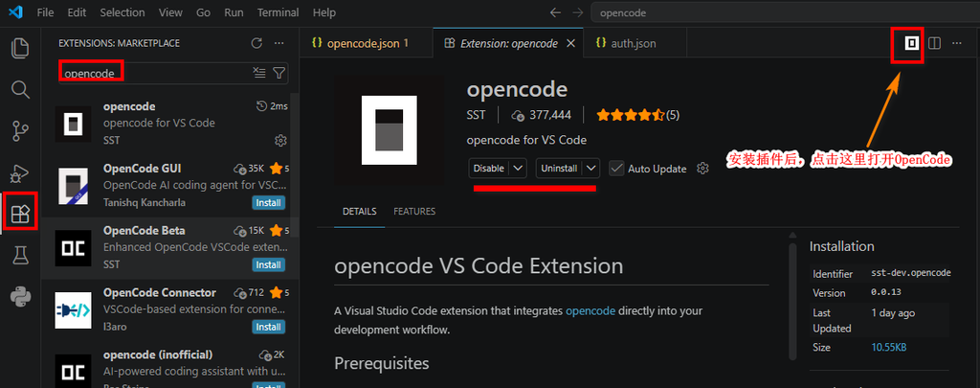980x388 pixels.
Task: Open the View menu
Action: (170, 12)
